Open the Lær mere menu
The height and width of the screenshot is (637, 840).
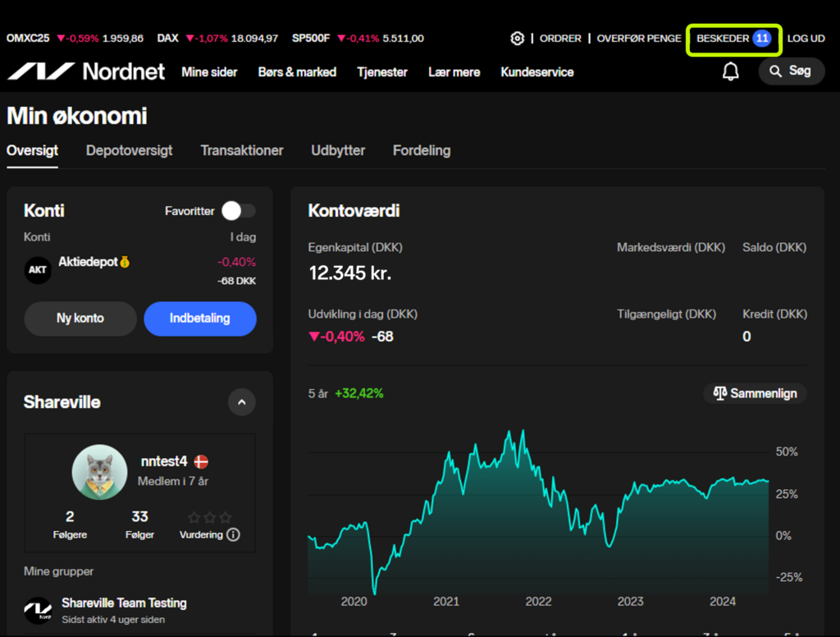pyautogui.click(x=454, y=72)
